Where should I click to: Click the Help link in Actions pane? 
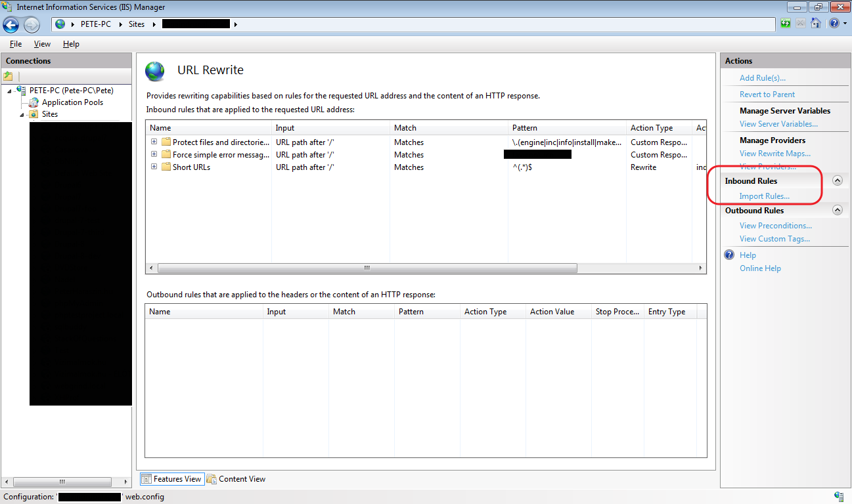click(x=748, y=255)
